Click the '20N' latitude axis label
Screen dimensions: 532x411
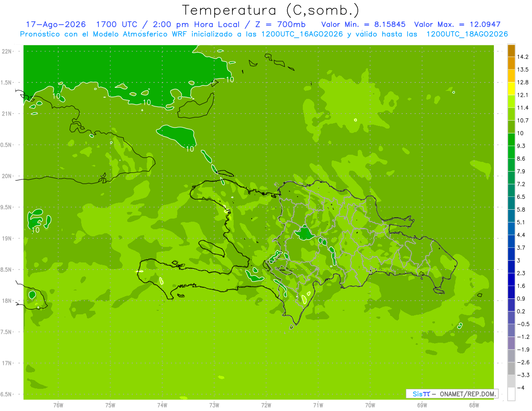click(7, 176)
